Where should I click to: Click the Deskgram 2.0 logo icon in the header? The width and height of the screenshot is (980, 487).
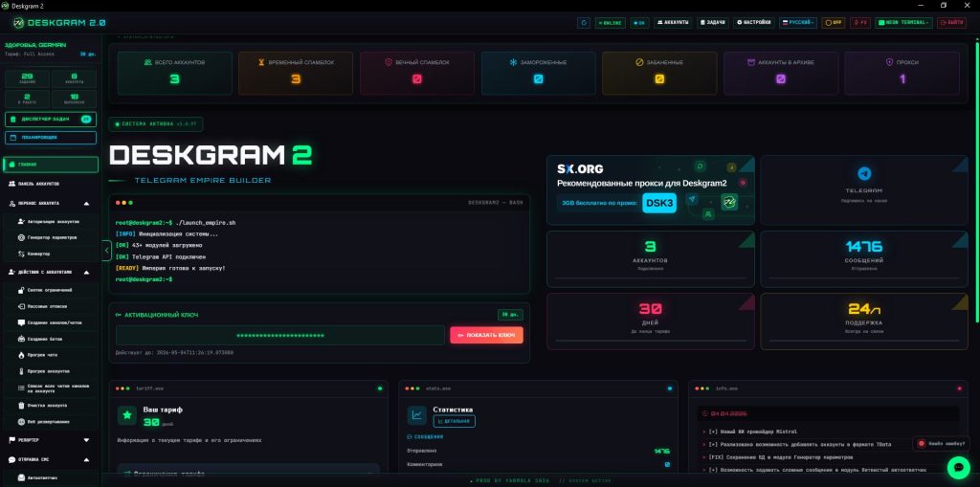[x=19, y=23]
